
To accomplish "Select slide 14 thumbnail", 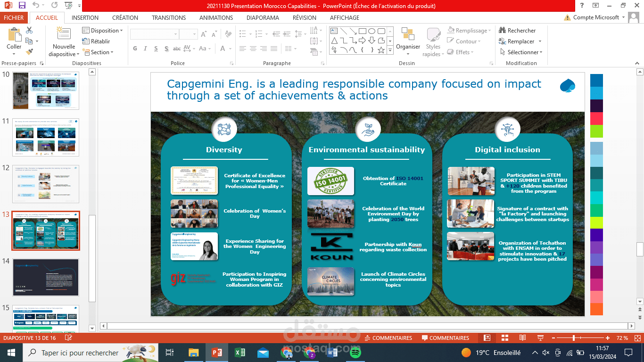I will click(46, 277).
